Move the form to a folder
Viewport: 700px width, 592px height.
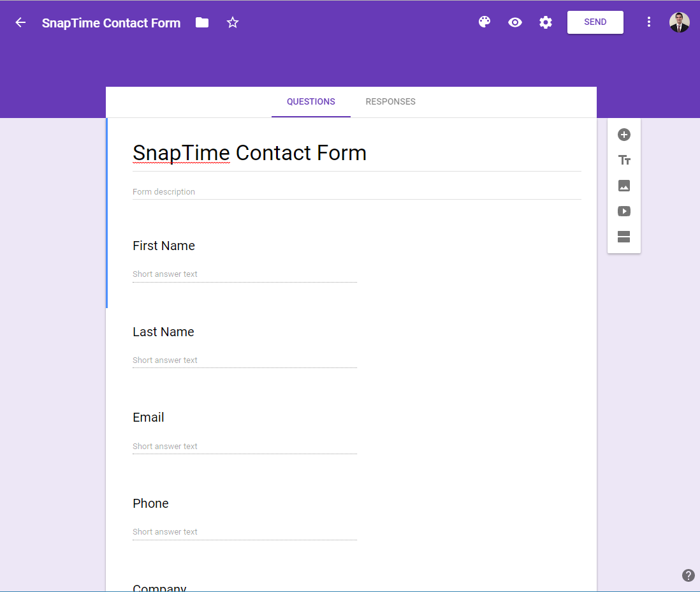click(201, 22)
